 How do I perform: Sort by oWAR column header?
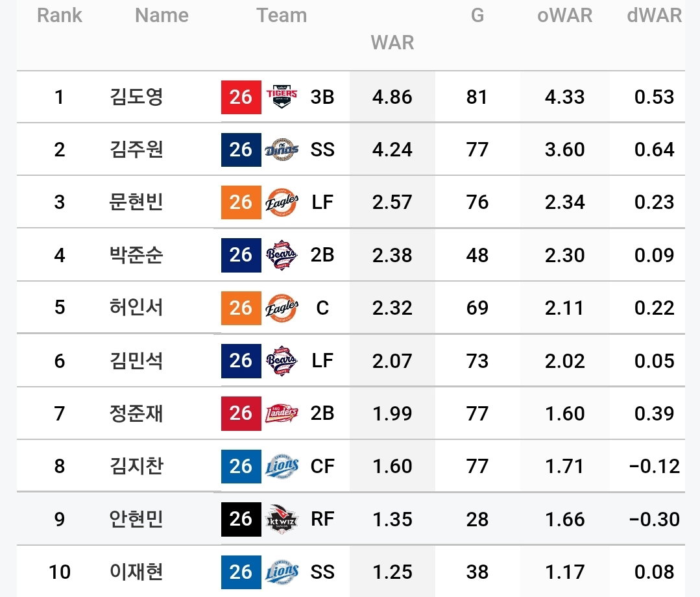coord(564,16)
